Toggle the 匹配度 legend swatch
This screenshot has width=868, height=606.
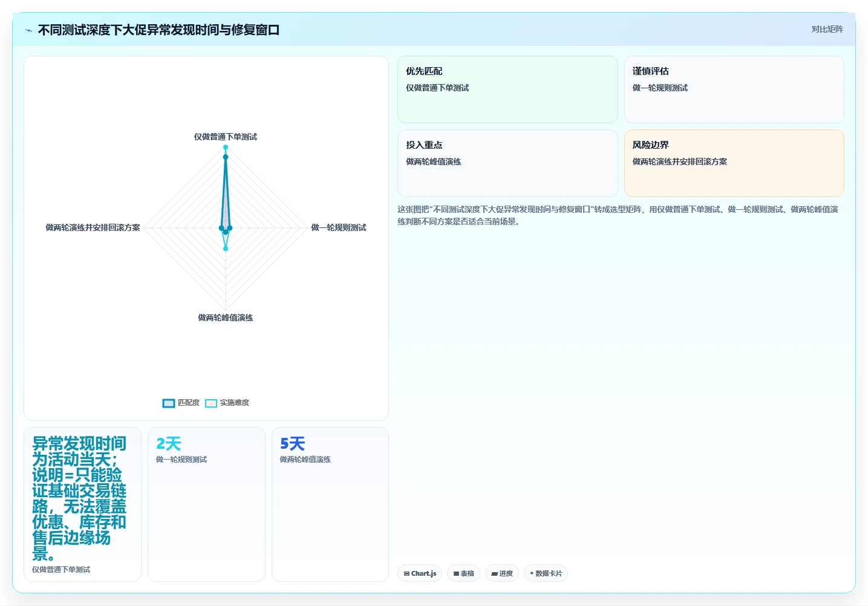(169, 403)
